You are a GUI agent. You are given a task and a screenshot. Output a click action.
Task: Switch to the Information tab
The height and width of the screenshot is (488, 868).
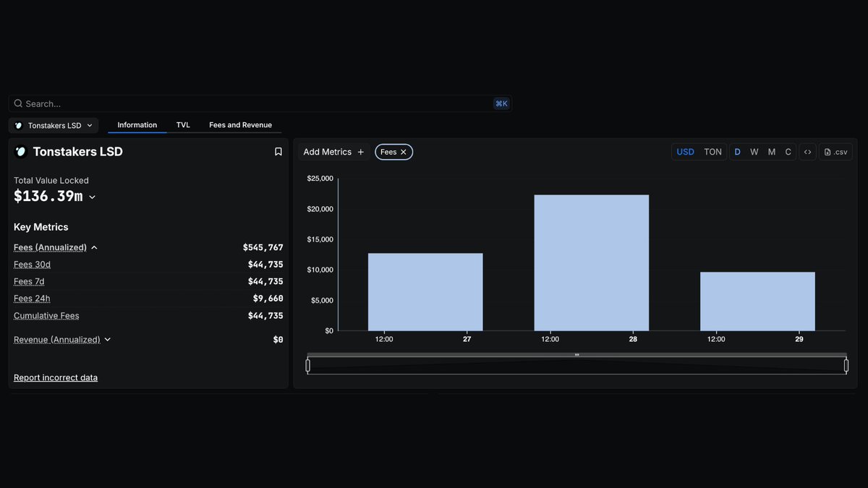tap(137, 125)
